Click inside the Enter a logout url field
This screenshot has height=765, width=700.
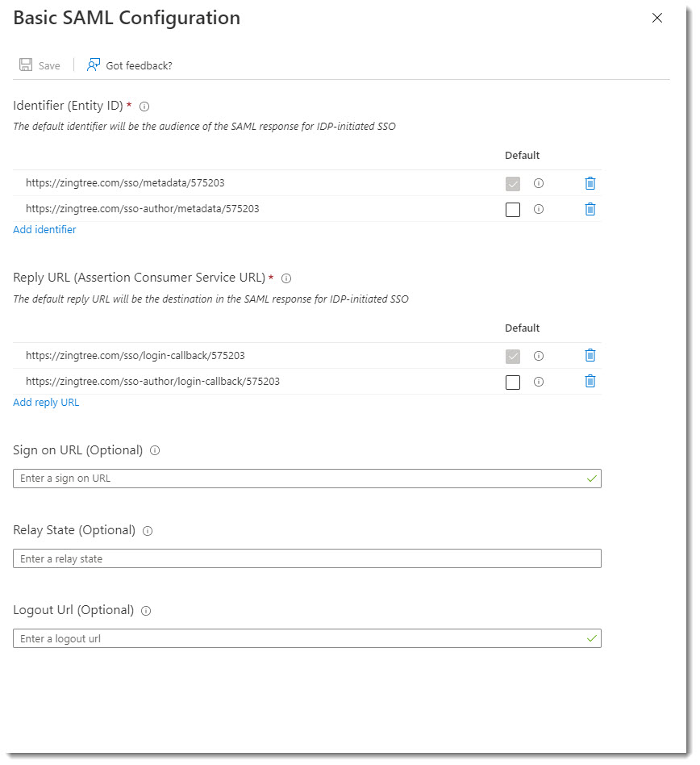pyautogui.click(x=306, y=637)
